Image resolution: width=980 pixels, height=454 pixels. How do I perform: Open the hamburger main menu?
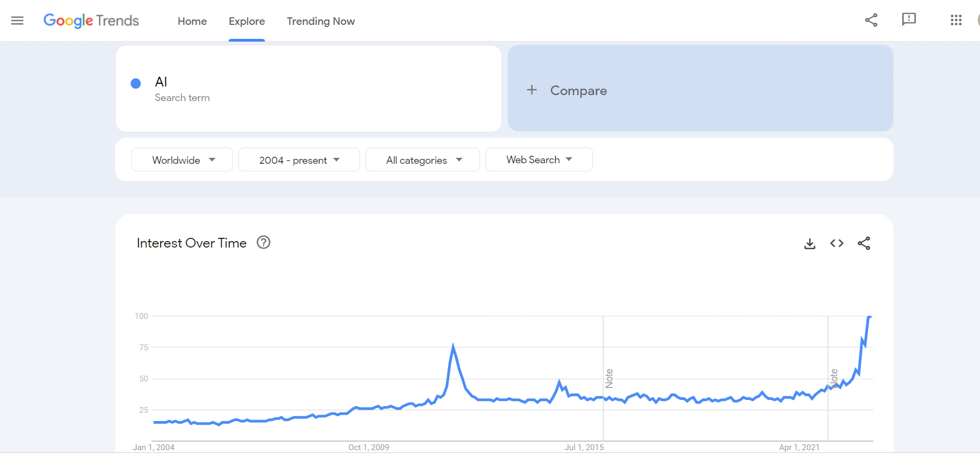tap(17, 21)
